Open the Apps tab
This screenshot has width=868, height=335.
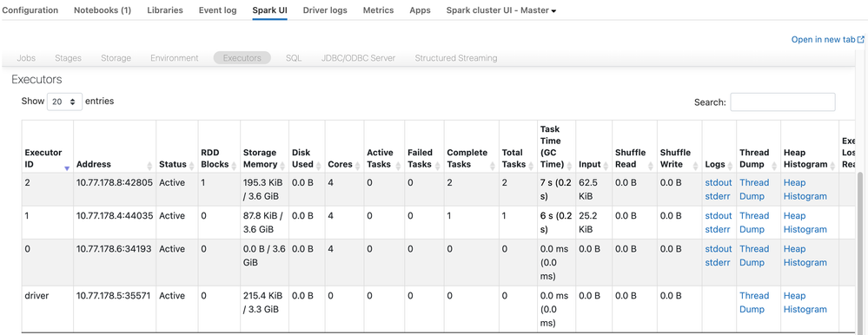pyautogui.click(x=421, y=10)
